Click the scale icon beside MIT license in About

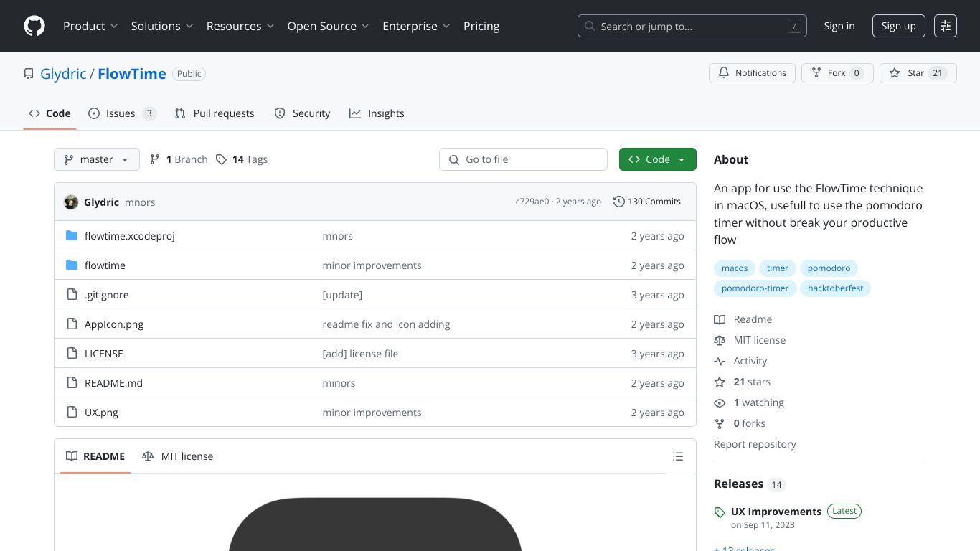[720, 340]
